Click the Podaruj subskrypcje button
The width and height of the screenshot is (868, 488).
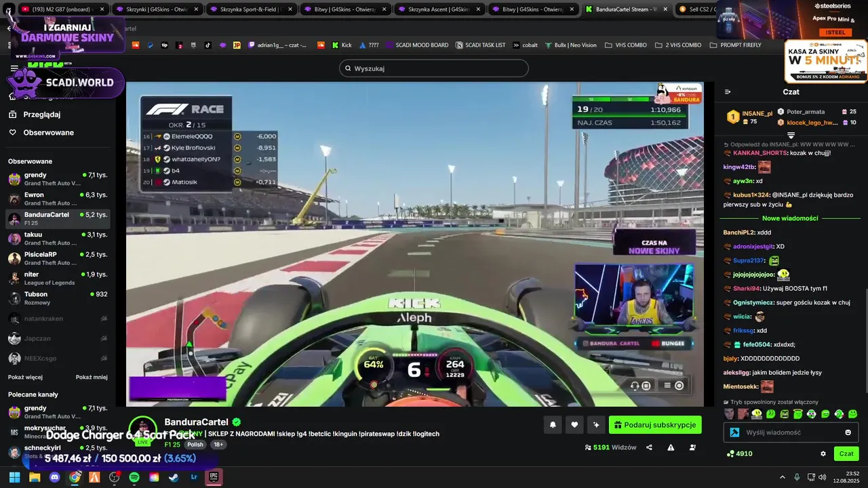click(655, 425)
